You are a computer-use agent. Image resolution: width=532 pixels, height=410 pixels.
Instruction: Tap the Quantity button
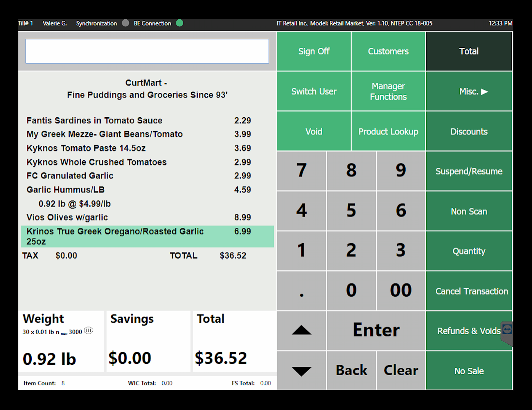click(x=469, y=251)
